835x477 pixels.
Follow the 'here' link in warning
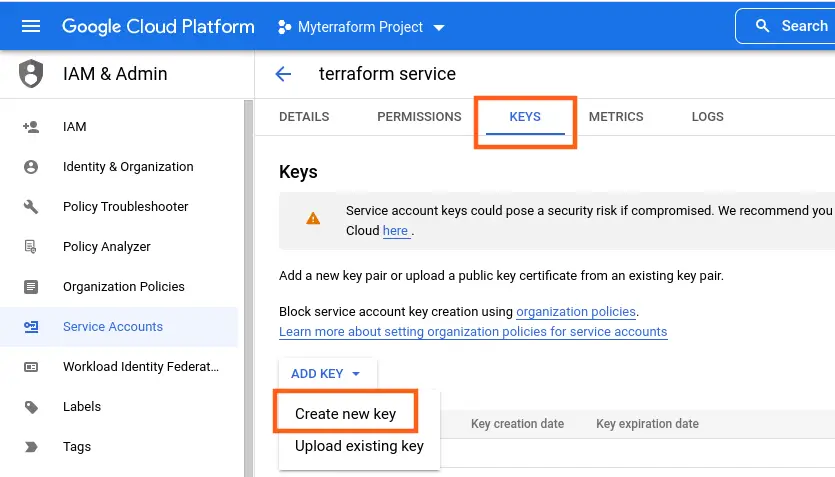click(396, 231)
